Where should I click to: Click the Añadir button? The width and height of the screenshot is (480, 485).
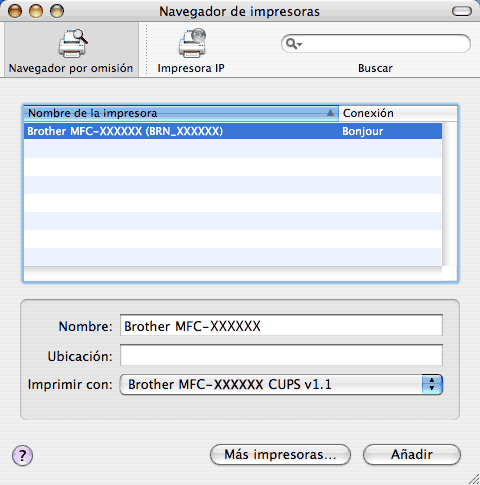tap(412, 454)
